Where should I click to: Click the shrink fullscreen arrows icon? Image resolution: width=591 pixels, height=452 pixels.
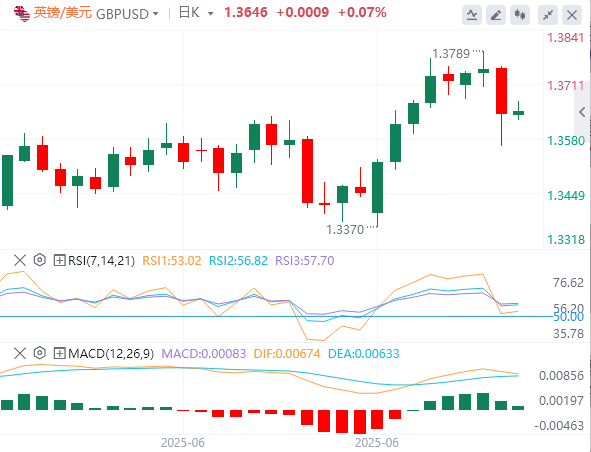[548, 15]
